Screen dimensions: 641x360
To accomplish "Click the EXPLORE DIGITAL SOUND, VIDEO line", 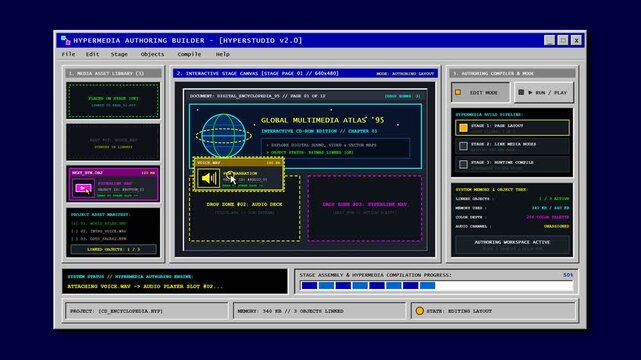I will pyautogui.click(x=321, y=145).
